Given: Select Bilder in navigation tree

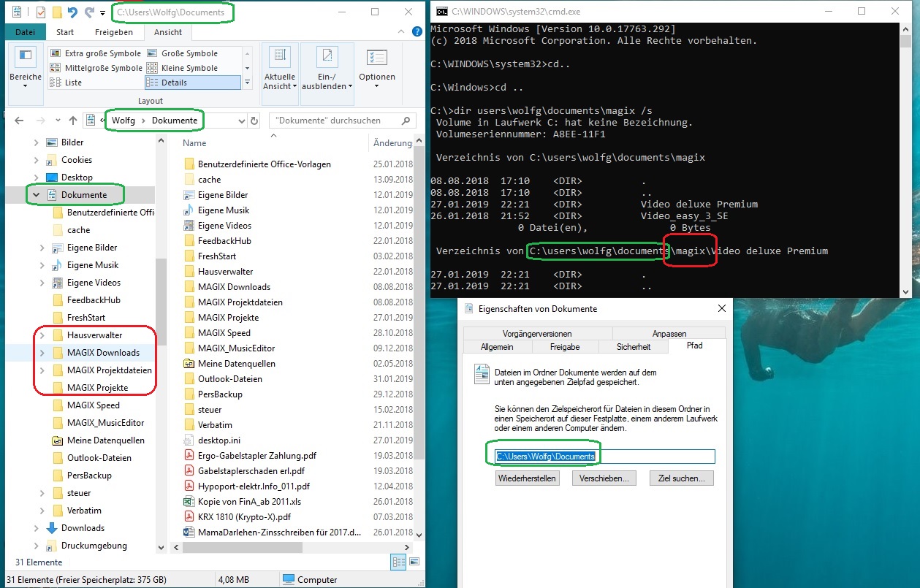Looking at the screenshot, I should [72, 142].
